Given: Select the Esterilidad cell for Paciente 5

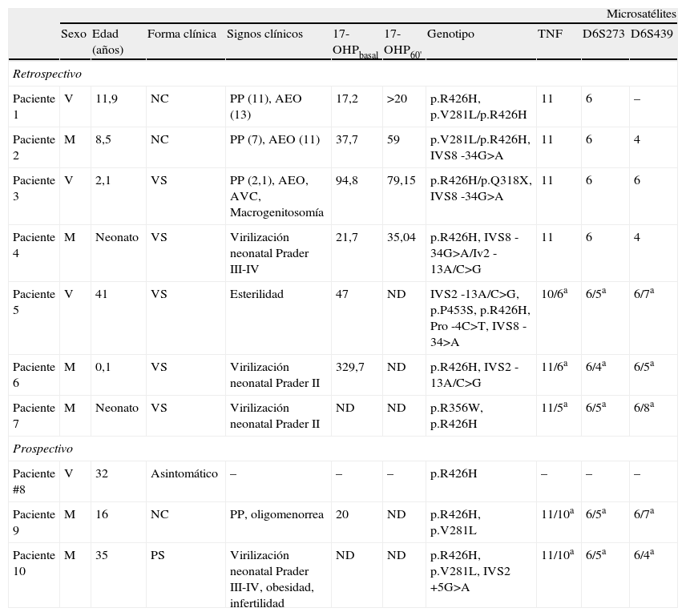Looking at the screenshot, I should (x=256, y=294).
